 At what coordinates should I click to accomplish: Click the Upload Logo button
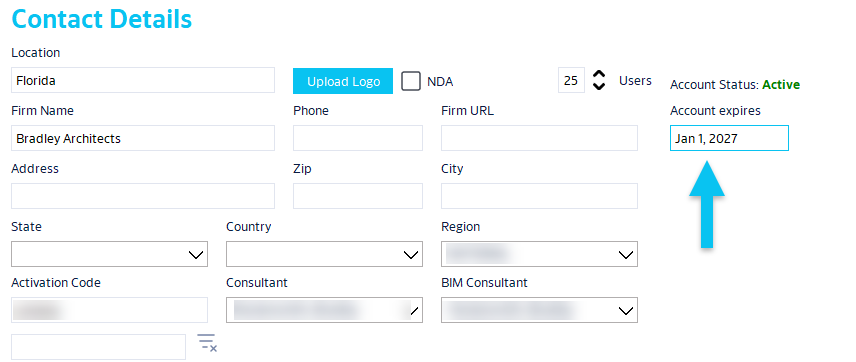click(343, 81)
